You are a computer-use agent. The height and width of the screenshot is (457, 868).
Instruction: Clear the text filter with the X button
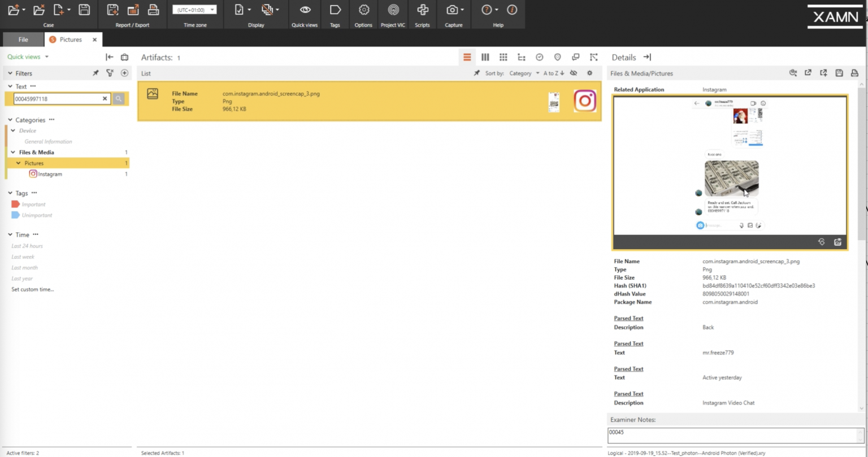pos(105,98)
